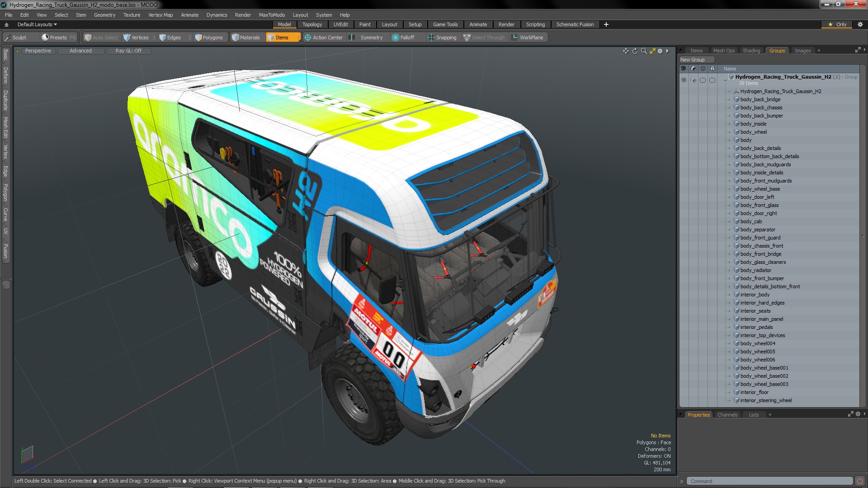Screen dimensions: 868x488
Task: Toggle the second checkbox in group row
Action: (x=712, y=80)
